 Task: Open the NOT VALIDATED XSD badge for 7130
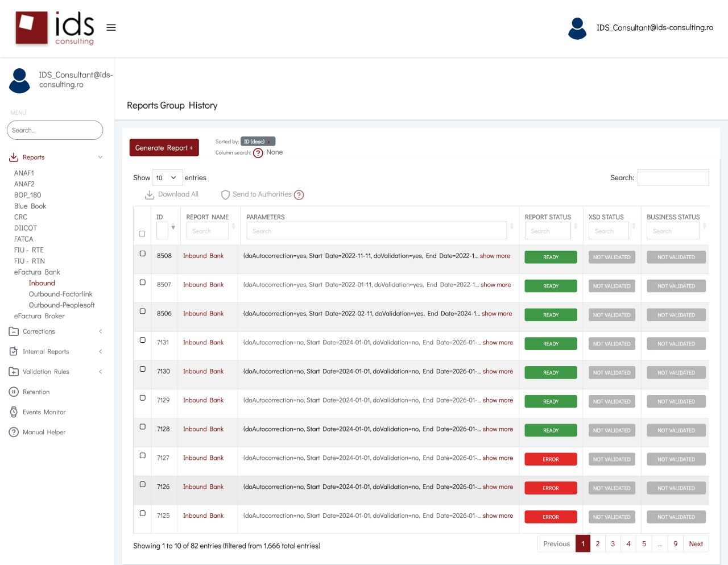tap(611, 372)
